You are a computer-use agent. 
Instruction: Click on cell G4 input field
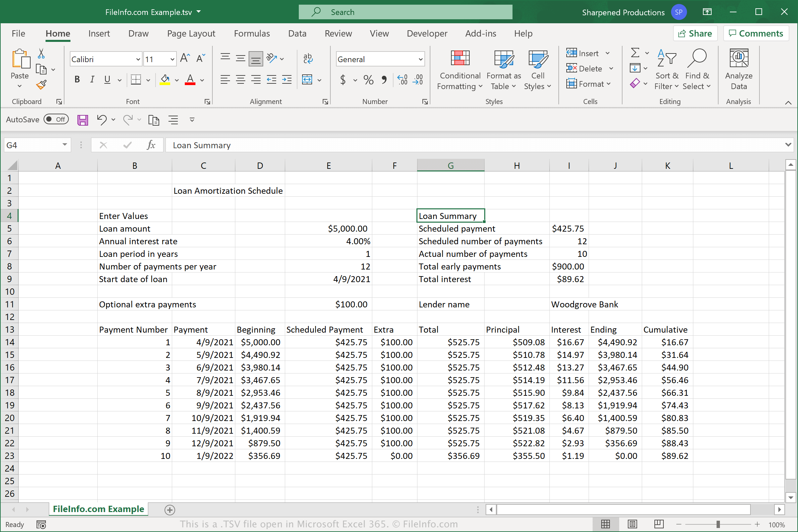point(451,216)
